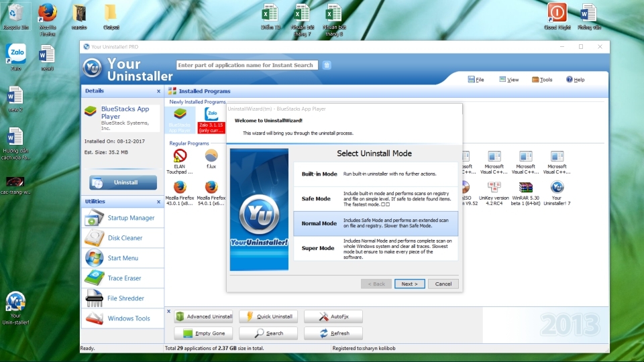Screen dimensions: 644x362
Task: Open Recycle Bin on desktop
Action: [15, 16]
